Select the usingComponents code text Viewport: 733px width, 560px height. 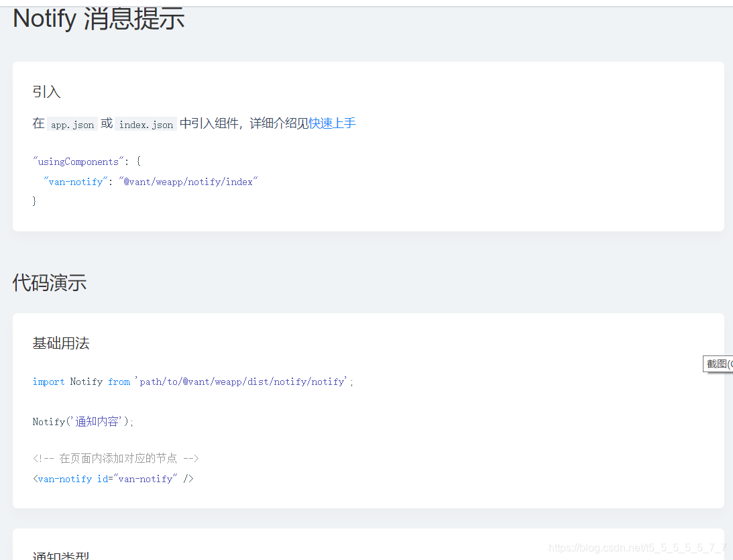76,161
